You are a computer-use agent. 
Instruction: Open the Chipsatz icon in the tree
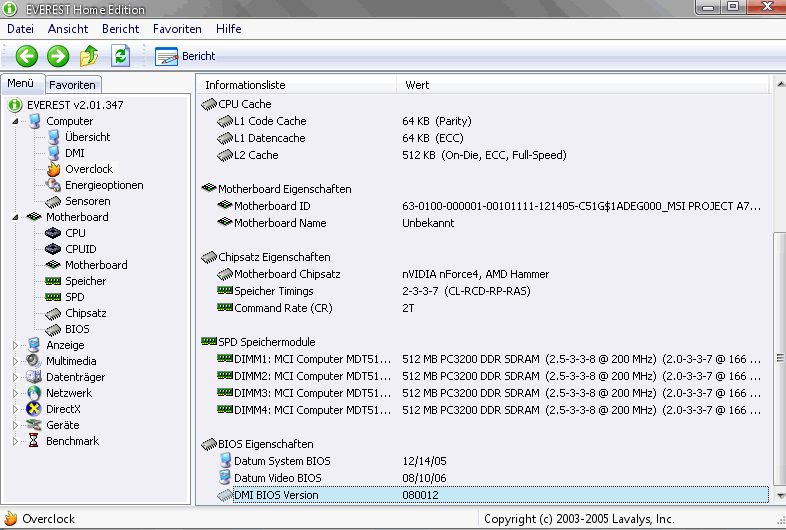53,314
